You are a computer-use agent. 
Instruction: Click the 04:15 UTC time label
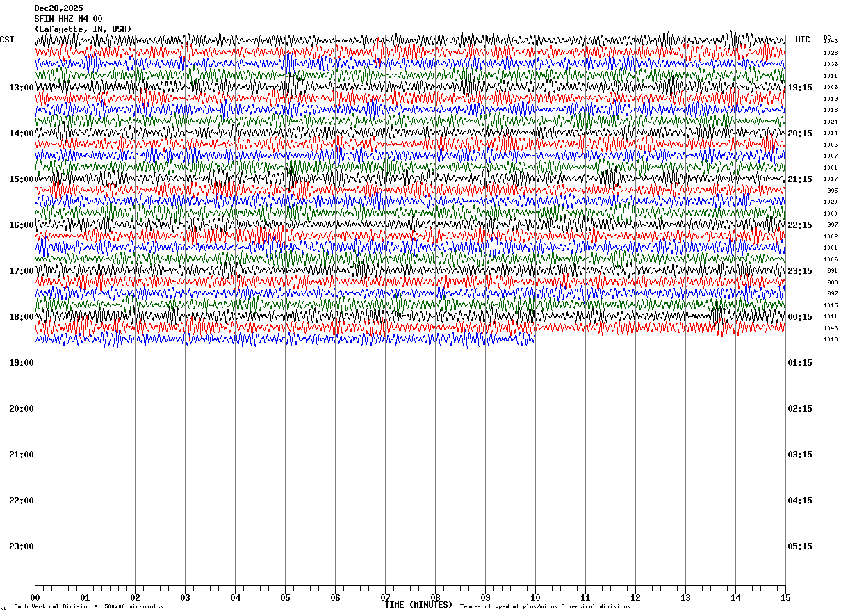tap(800, 501)
